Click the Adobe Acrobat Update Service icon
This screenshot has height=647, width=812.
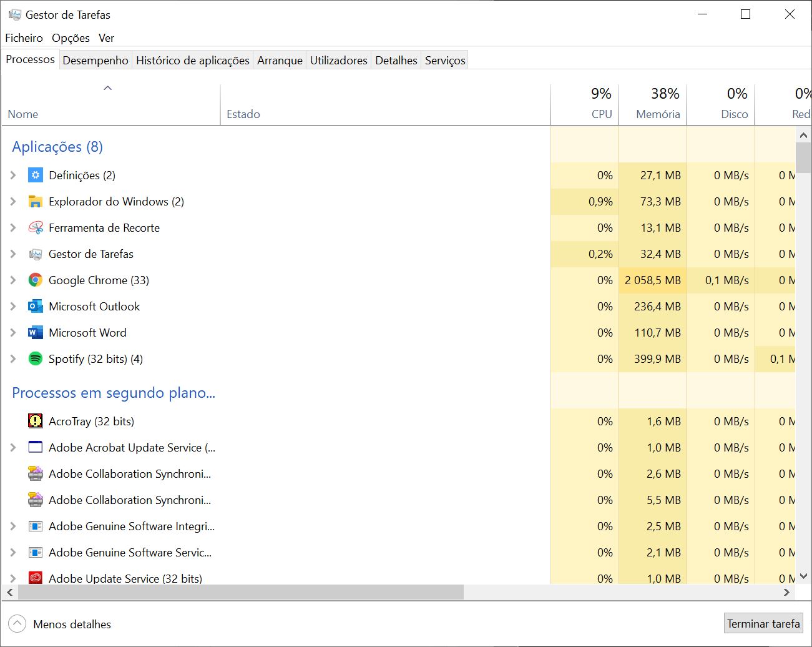click(x=36, y=448)
